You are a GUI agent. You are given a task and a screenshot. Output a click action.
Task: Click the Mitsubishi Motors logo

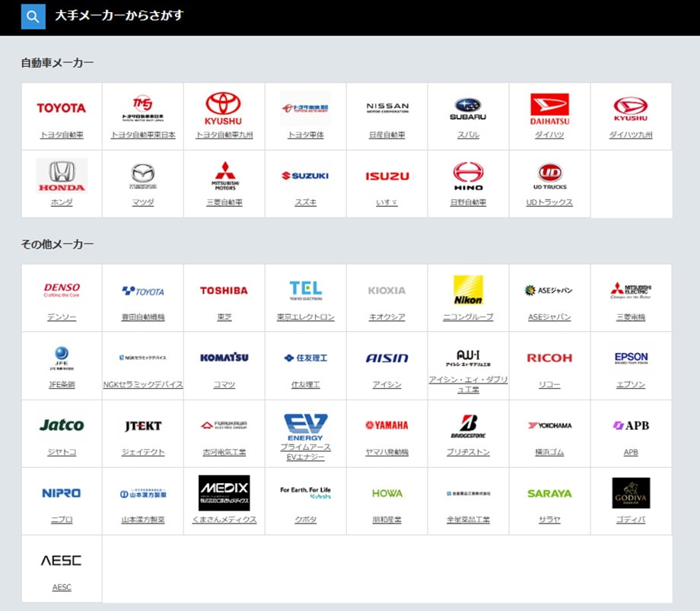pyautogui.click(x=225, y=176)
